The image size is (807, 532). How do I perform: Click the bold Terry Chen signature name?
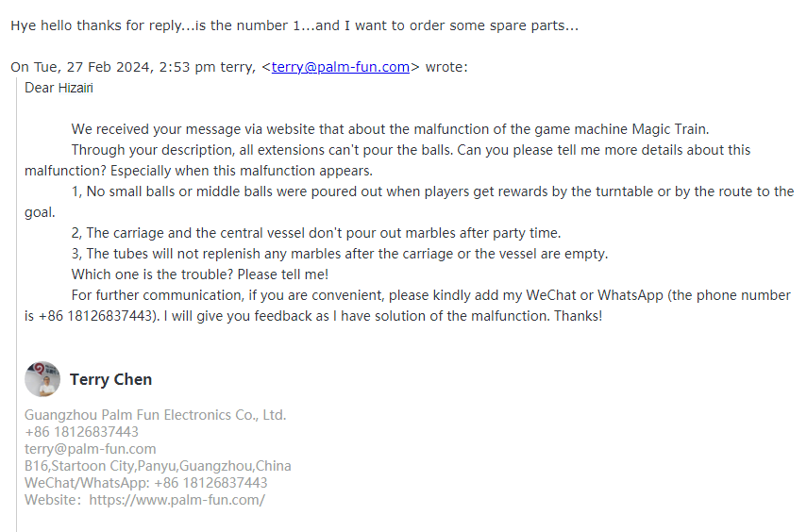pyautogui.click(x=110, y=379)
